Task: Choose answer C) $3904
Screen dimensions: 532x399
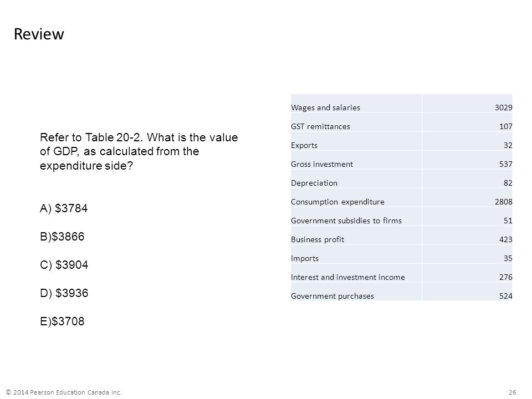Action: click(x=64, y=265)
